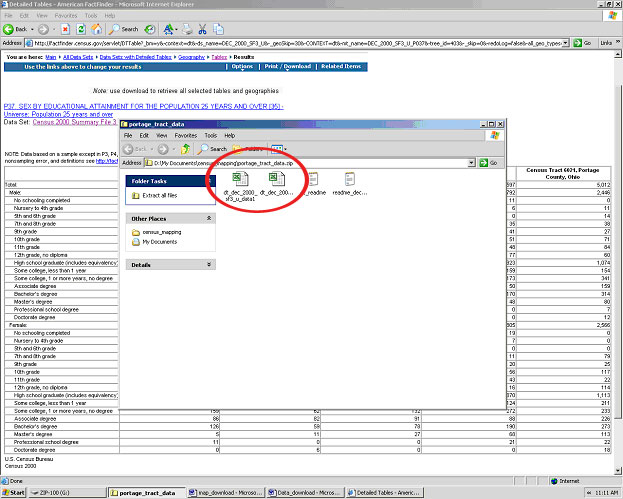The image size is (623, 499).
Task: Open the census_mapping folder under Other Places
Action: 157,232
